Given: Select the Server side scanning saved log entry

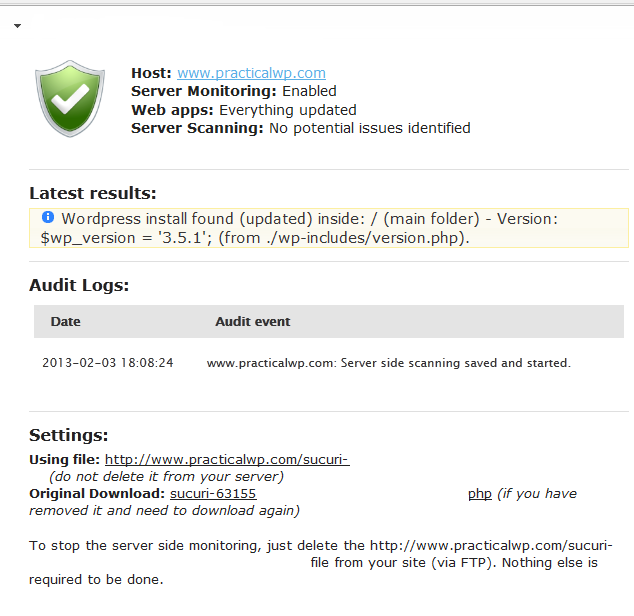Looking at the screenshot, I should (x=389, y=363).
